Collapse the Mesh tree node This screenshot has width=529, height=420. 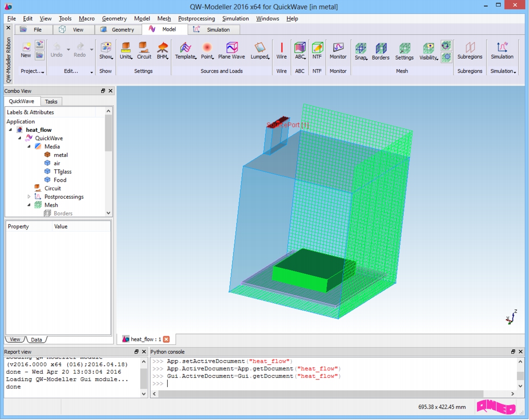pyautogui.click(x=29, y=205)
